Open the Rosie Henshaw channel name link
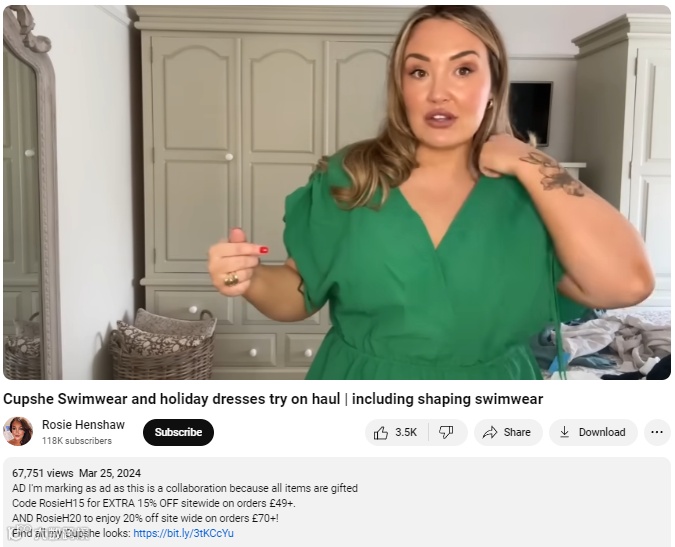This screenshot has width=675, height=547. point(83,425)
